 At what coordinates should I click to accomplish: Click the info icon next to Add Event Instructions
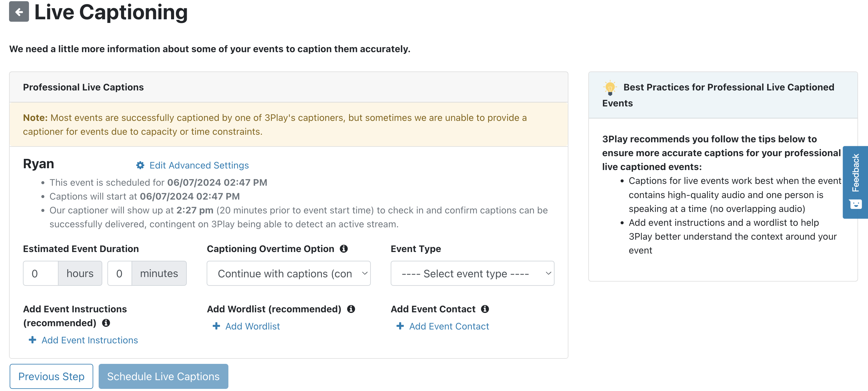(106, 323)
